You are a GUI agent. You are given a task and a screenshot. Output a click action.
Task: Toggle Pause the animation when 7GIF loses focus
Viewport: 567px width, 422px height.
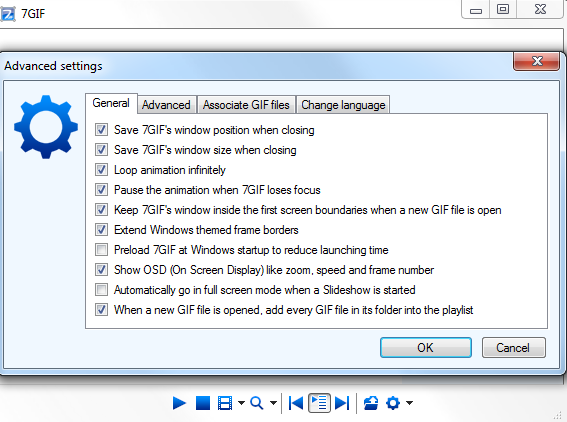click(101, 189)
